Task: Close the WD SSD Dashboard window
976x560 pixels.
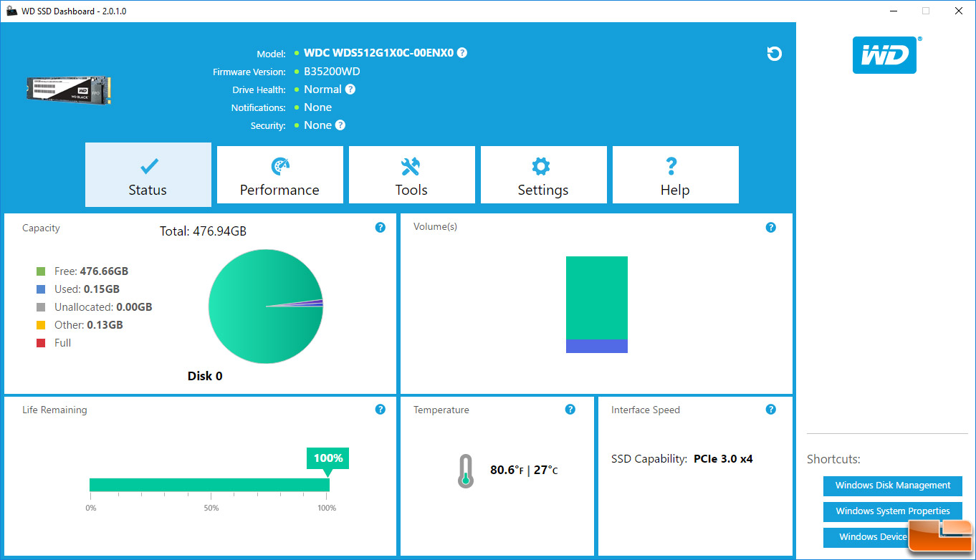Action: [x=959, y=11]
